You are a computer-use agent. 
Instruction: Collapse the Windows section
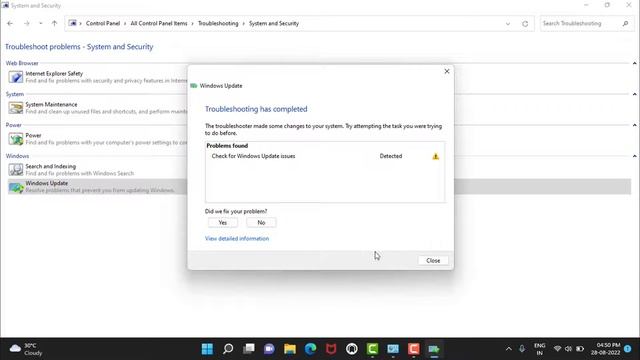coord(634,156)
